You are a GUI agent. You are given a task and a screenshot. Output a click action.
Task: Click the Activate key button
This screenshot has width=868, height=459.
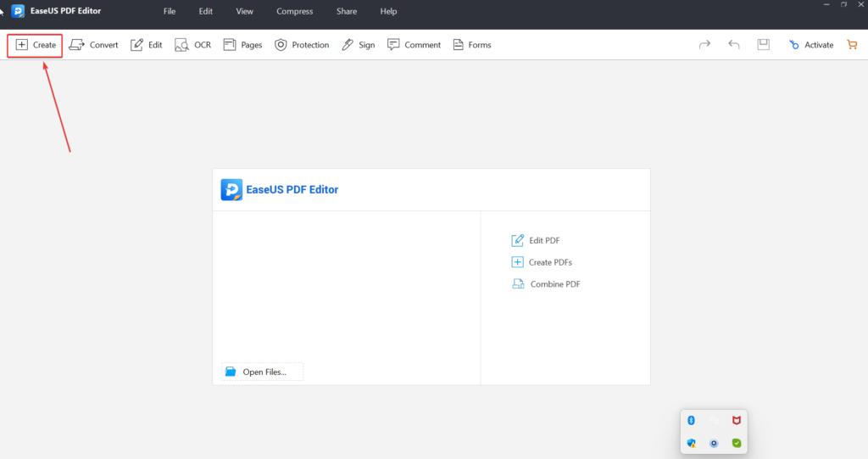click(x=811, y=45)
